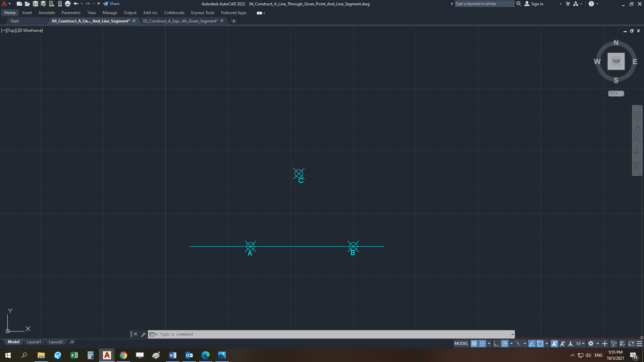Switch to the Layout1 tab
The width and height of the screenshot is (644, 362).
coord(34,342)
